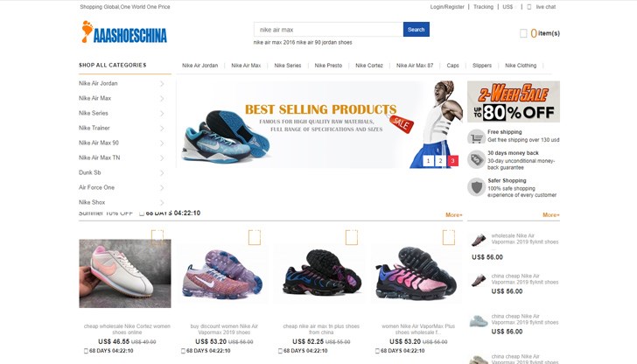Viewport: 637px width, 364px height.
Task: Click the Safer Shopping shield icon
Action: point(476,187)
